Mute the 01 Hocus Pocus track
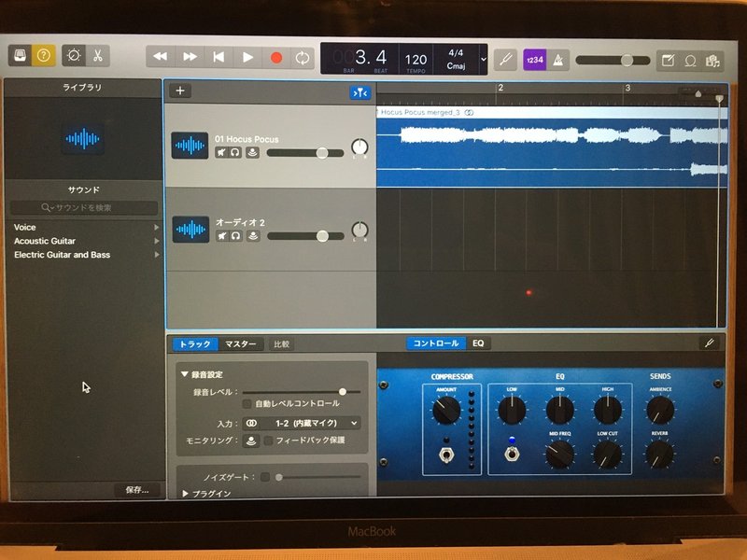The image size is (747, 560). point(221,152)
